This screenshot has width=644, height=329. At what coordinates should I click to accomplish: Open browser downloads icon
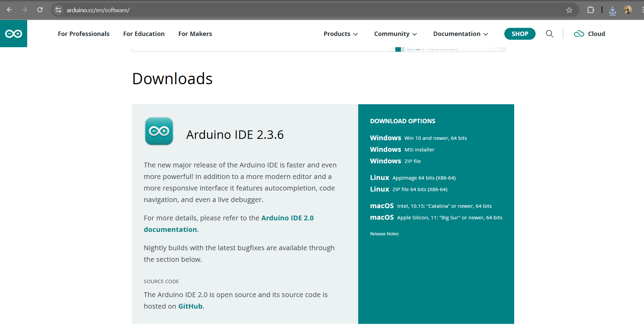point(612,11)
